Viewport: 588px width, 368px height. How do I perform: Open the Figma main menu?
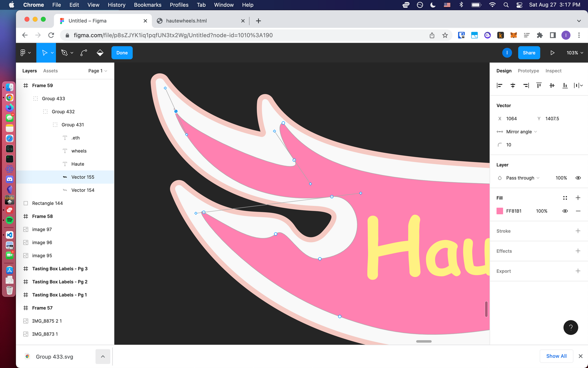[x=23, y=53]
